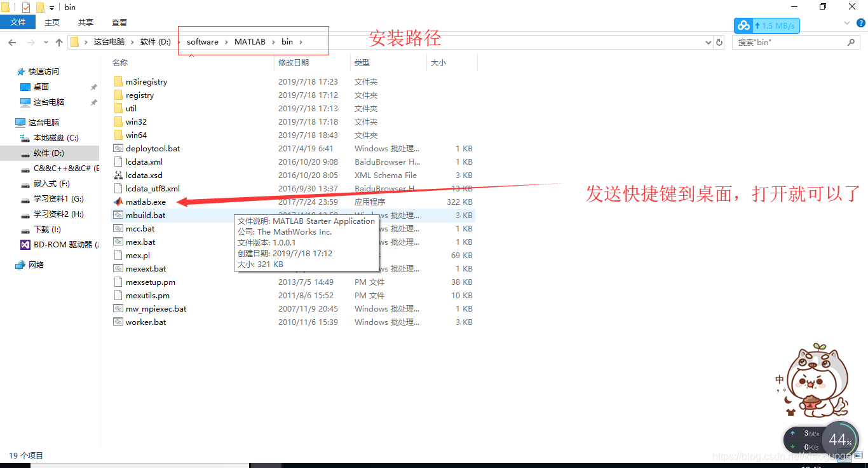Click the forward navigation arrow
Image resolution: width=868 pixels, height=468 pixels.
tap(30, 42)
